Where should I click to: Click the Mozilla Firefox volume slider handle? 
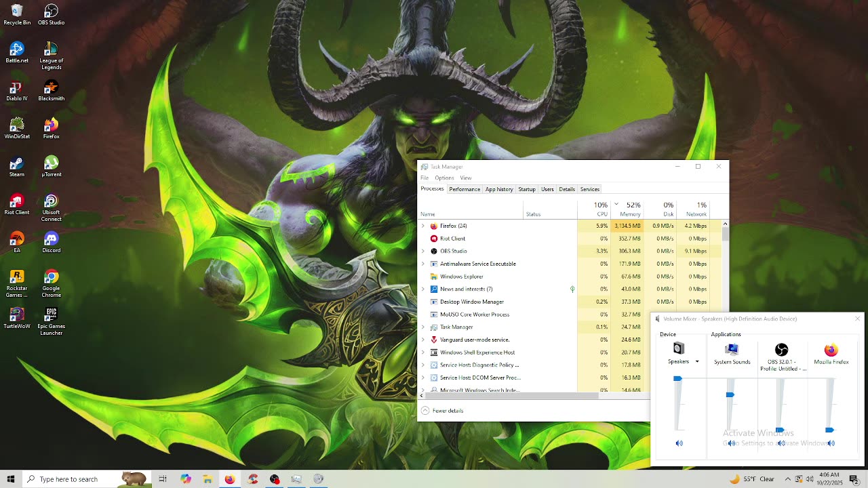click(829, 430)
